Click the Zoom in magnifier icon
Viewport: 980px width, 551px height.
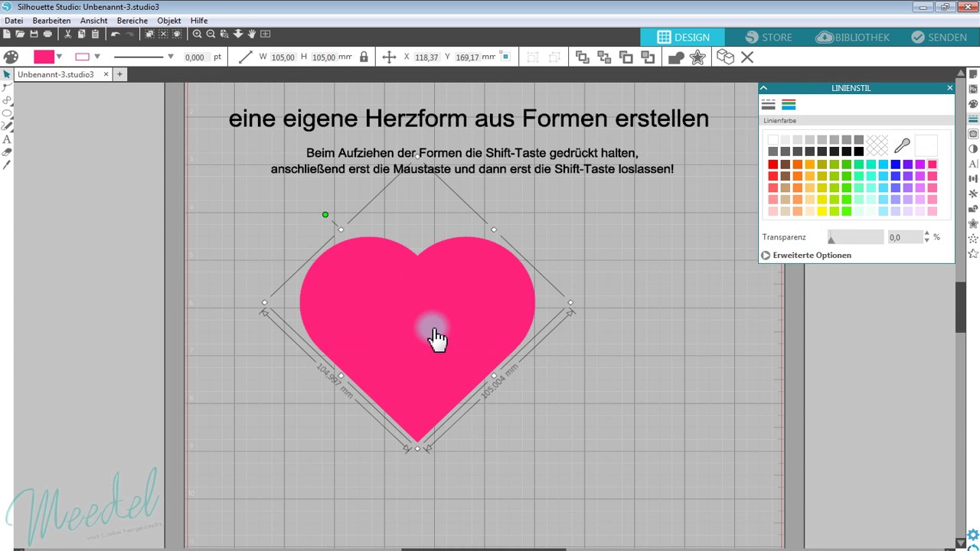click(198, 34)
